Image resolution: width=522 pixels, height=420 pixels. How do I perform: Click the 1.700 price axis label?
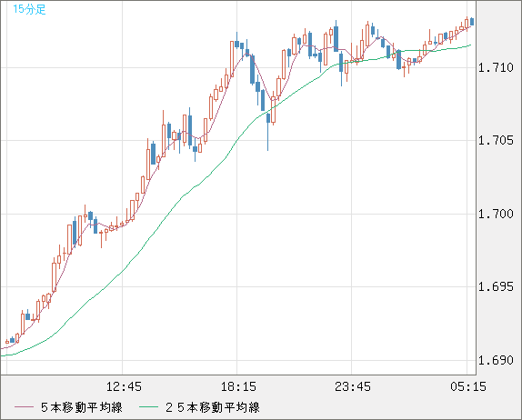point(496,214)
